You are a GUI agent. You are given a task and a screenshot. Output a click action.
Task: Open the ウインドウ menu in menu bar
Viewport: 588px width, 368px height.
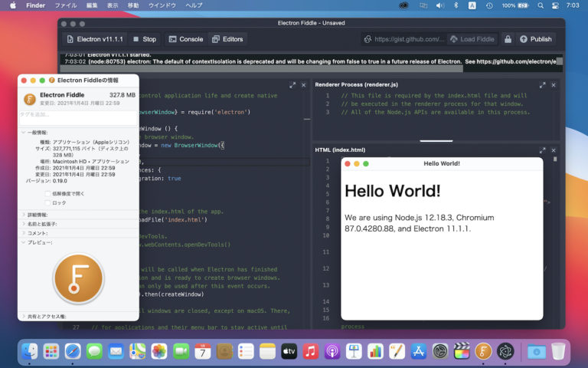161,5
